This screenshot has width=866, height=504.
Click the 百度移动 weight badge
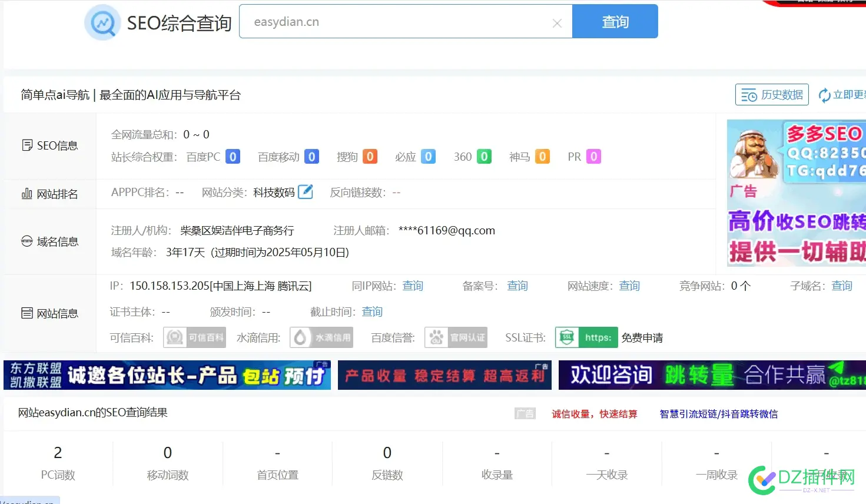[312, 157]
